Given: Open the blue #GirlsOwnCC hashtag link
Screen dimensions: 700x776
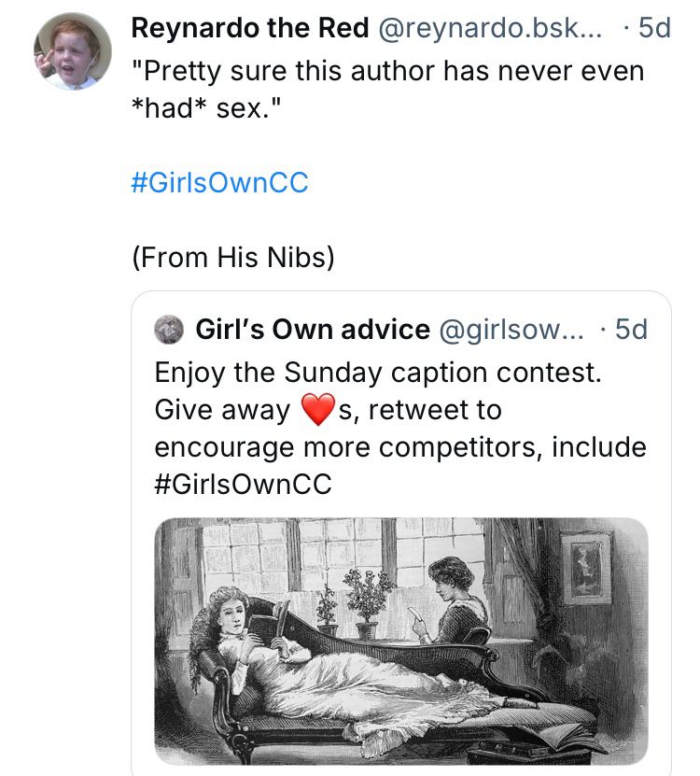Looking at the screenshot, I should pyautogui.click(x=219, y=182).
